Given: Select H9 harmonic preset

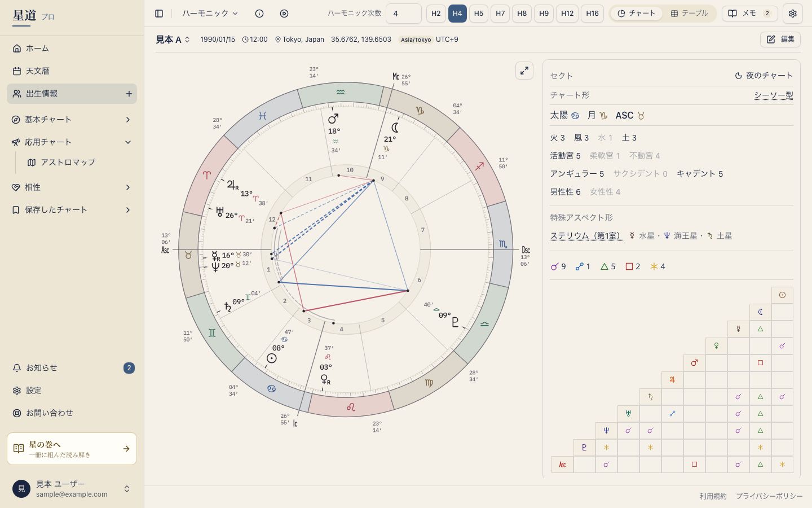Looking at the screenshot, I should coord(544,14).
